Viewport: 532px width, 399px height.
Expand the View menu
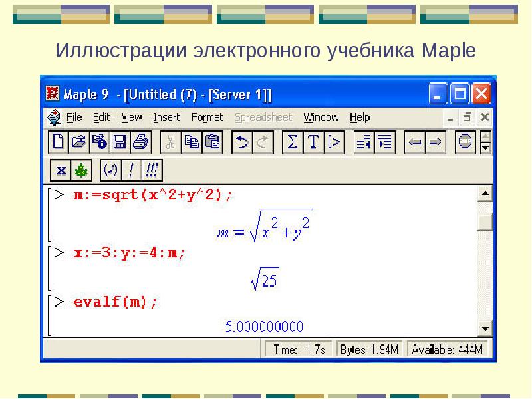click(132, 118)
